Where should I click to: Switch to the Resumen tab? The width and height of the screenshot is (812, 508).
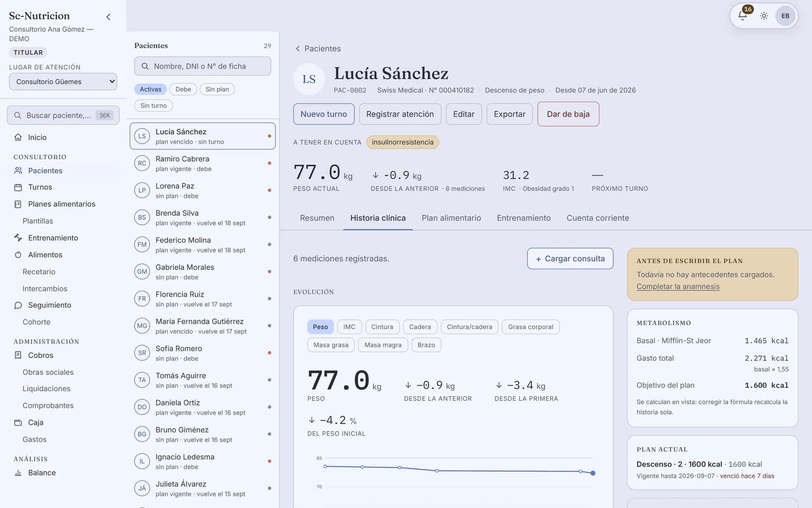[x=317, y=218]
